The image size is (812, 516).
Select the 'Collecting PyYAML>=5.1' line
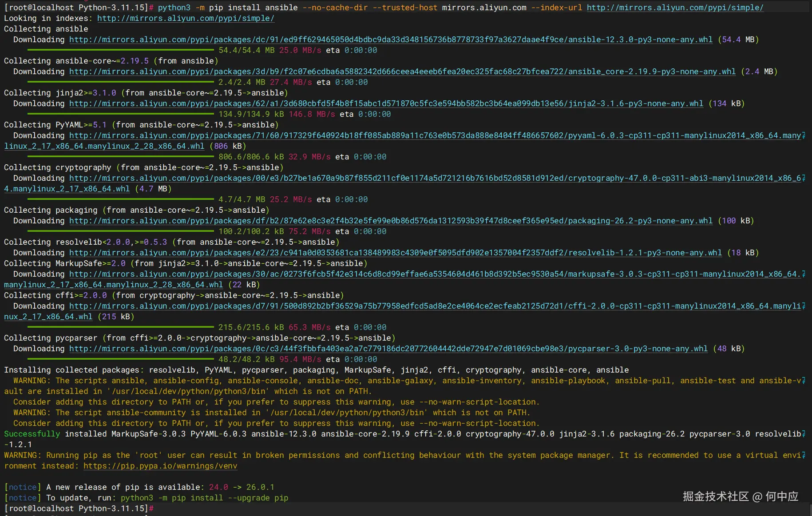coord(141,125)
